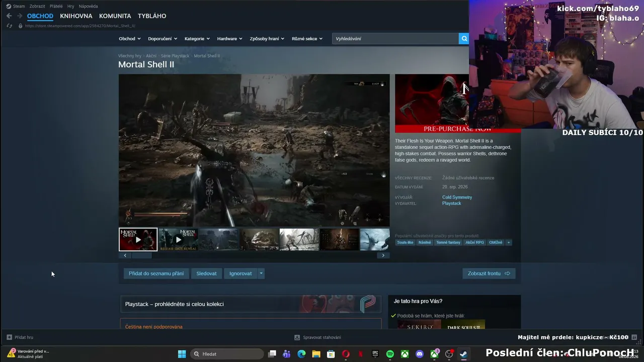
Task: Click the Hledat taskbar search box
Action: [227, 354]
